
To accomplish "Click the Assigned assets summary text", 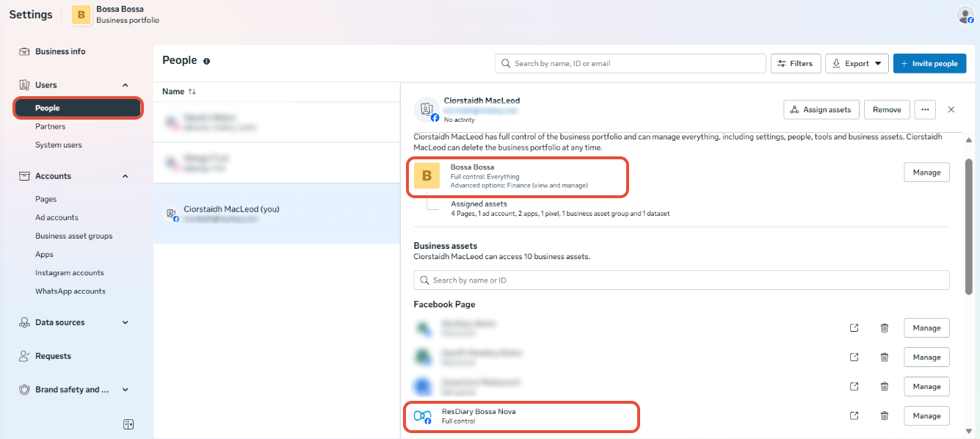I will pos(560,214).
